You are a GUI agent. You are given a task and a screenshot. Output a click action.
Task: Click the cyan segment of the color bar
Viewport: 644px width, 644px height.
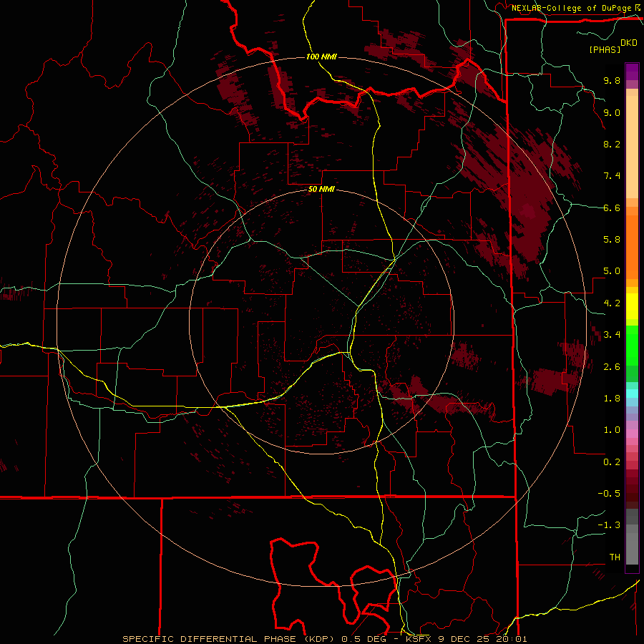[632, 394]
